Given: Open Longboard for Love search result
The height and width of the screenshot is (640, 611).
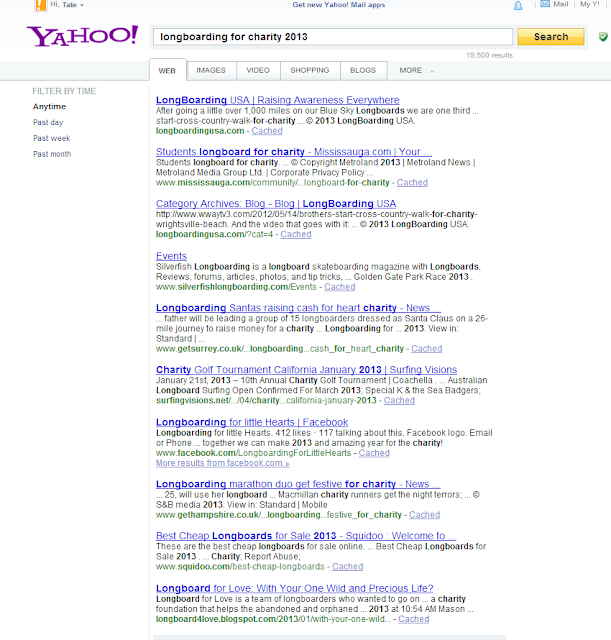Looking at the screenshot, I should (x=295, y=589).
